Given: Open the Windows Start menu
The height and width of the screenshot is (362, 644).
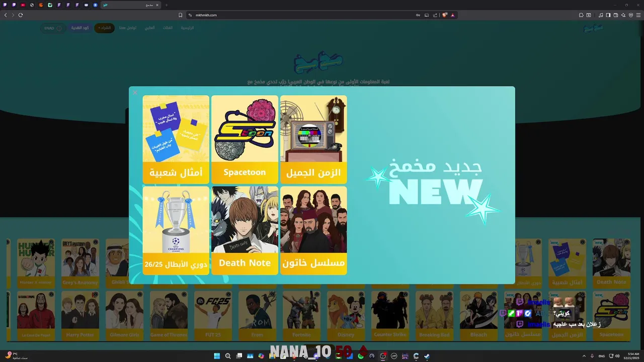Looking at the screenshot, I should coord(217,356).
